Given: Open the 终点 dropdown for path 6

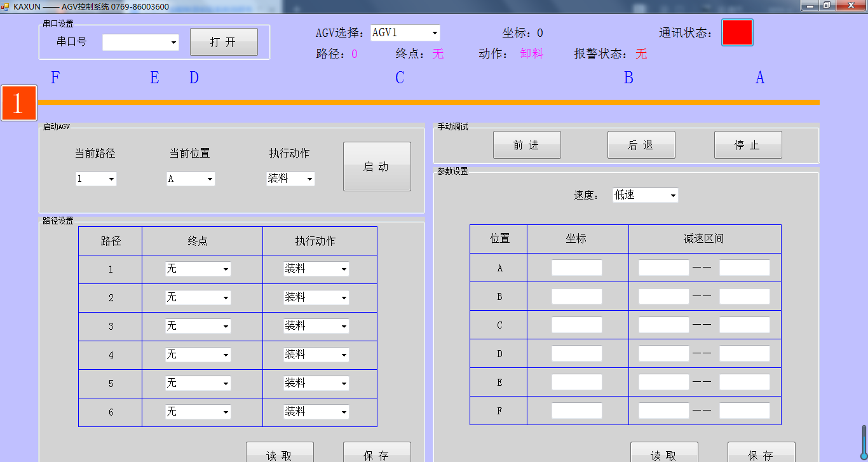Looking at the screenshot, I should click(198, 412).
